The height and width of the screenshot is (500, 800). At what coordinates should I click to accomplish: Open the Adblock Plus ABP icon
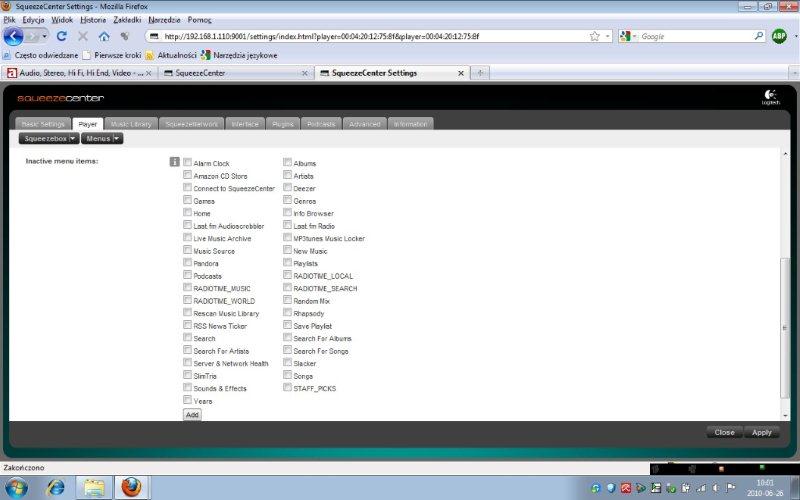point(779,36)
